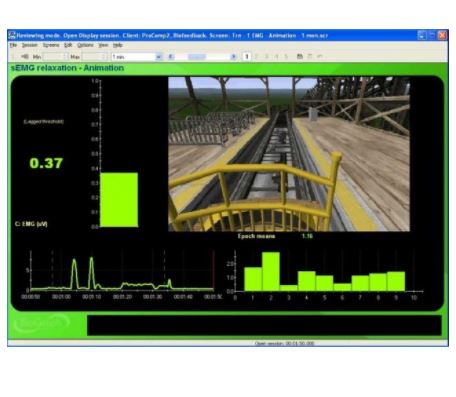Click the green EMG bar graph
This screenshot has height=397, width=456.
pyautogui.click(x=119, y=200)
